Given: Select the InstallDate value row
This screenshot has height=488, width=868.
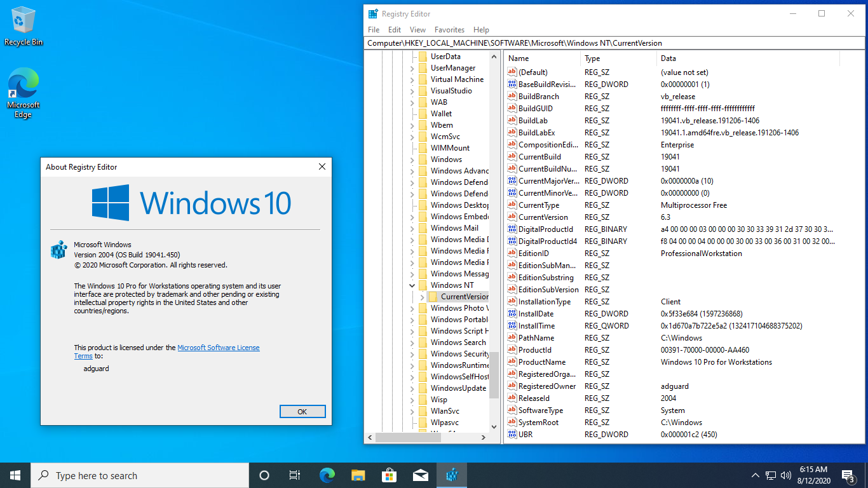Looking at the screenshot, I should pos(685,314).
